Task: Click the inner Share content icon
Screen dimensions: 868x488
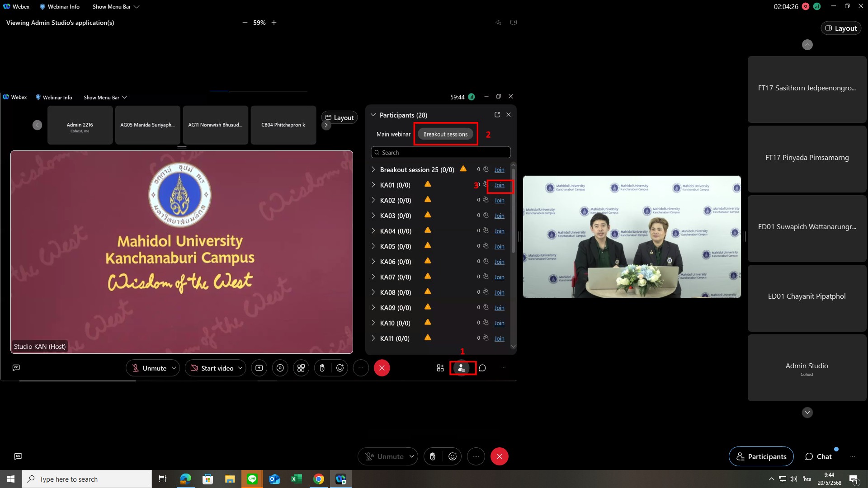Action: (x=259, y=368)
